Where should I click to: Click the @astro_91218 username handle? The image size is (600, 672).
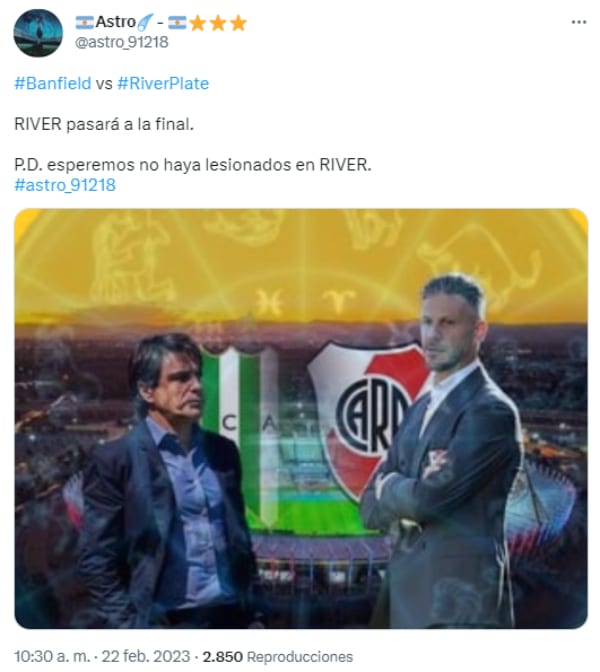tap(122, 42)
